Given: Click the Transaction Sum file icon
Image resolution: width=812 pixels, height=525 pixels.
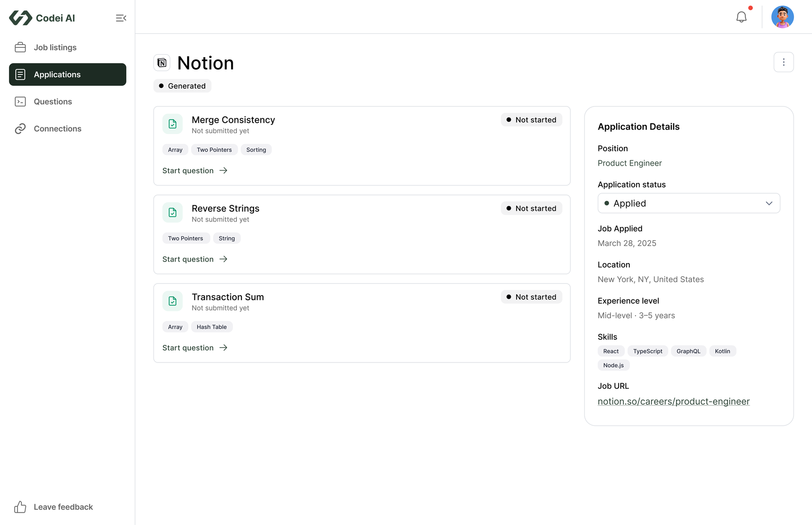Looking at the screenshot, I should click(172, 301).
